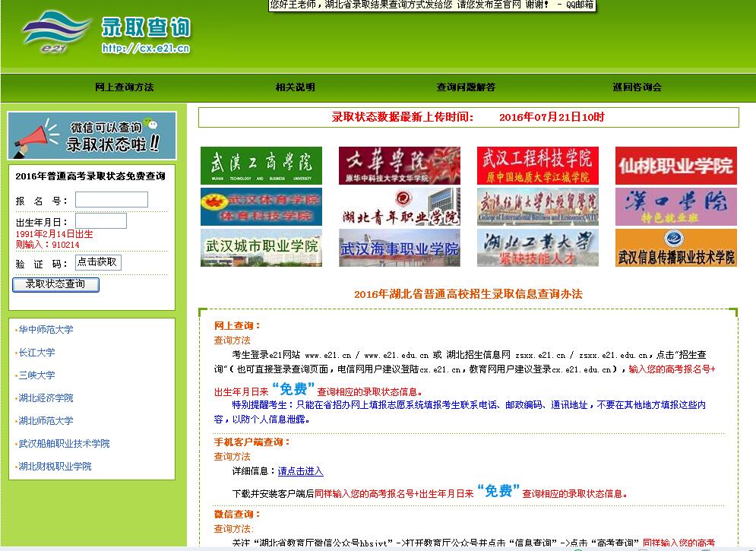Click the 湖北青年职业学院 banner

click(399, 207)
